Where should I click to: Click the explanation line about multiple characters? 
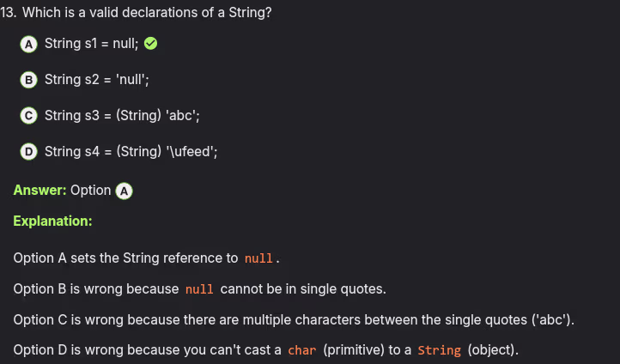pyautogui.click(x=294, y=319)
